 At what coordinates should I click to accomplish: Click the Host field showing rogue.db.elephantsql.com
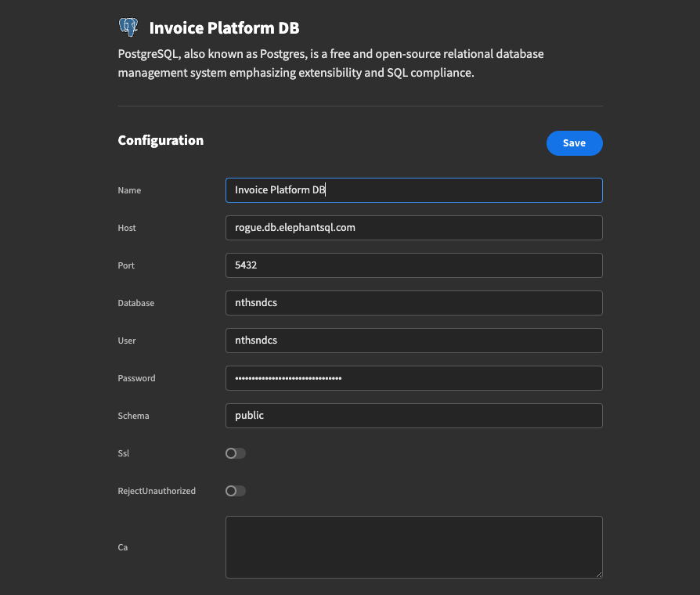click(x=413, y=228)
